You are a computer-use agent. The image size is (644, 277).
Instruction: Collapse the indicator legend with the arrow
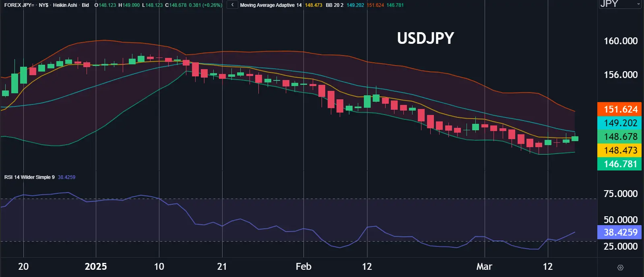point(232,5)
